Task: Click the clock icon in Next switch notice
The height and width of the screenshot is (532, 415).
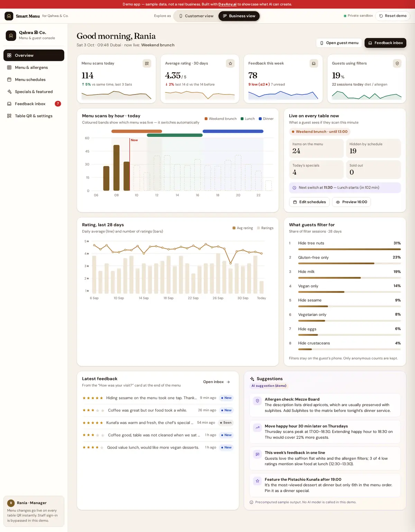Action: point(294,188)
